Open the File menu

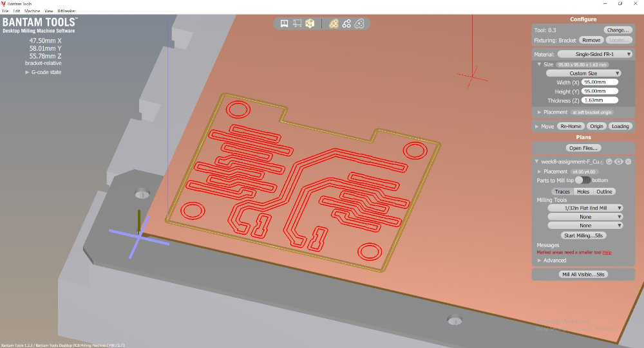[x=5, y=11]
